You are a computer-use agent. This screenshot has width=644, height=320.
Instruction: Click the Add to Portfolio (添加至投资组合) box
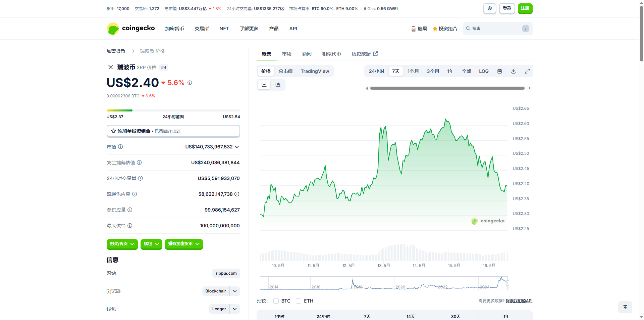173,131
